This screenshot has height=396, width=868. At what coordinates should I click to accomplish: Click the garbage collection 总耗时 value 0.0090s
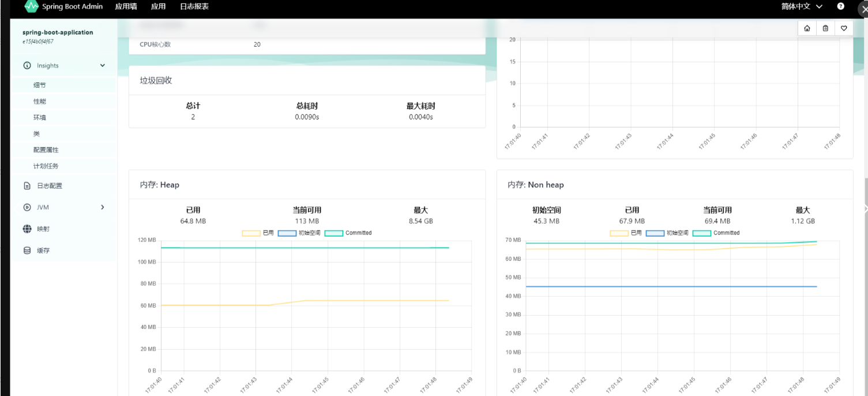307,117
